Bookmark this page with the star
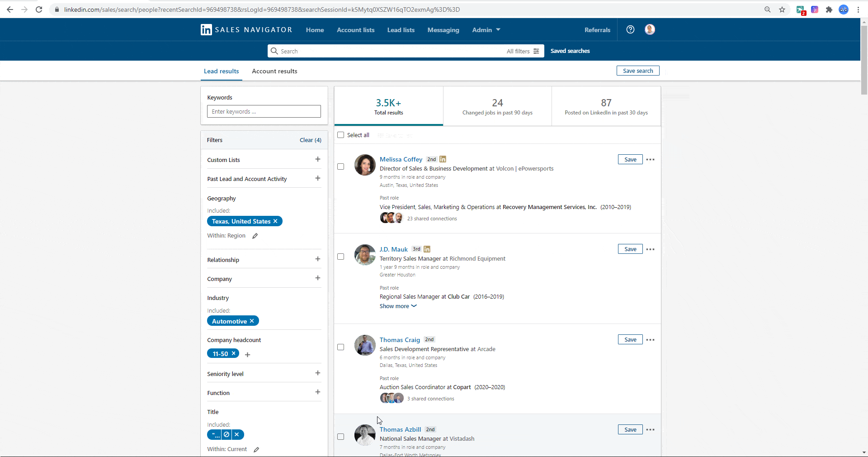Screen dimensions: 868x457 [782, 10]
